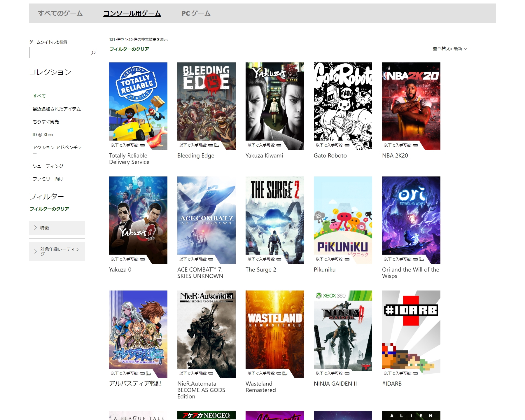Open the Totally Reliable Delivery Service cover
The image size is (525, 420).
138,102
